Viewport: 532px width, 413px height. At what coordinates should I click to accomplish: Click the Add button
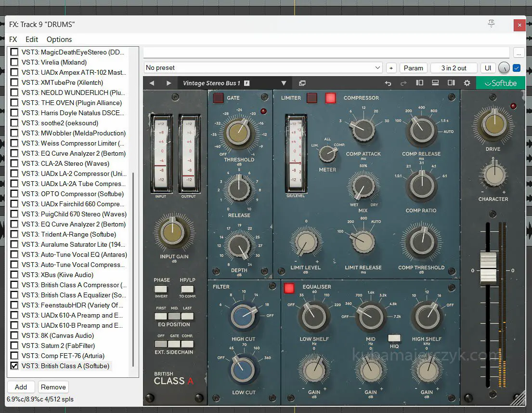click(x=21, y=387)
